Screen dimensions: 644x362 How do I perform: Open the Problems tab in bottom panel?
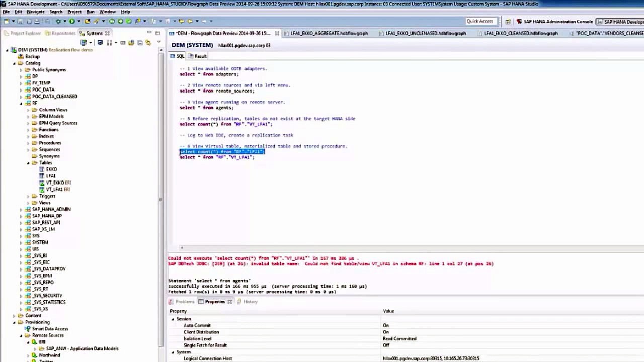click(x=182, y=302)
